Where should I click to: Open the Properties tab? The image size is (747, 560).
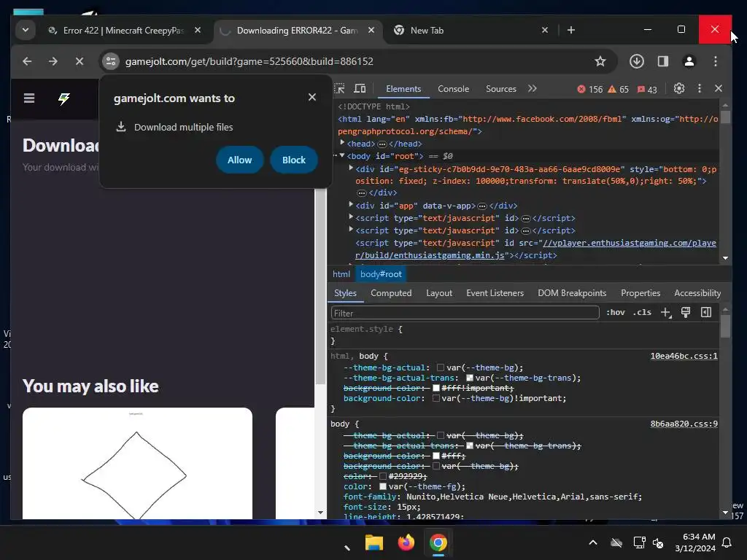click(640, 293)
